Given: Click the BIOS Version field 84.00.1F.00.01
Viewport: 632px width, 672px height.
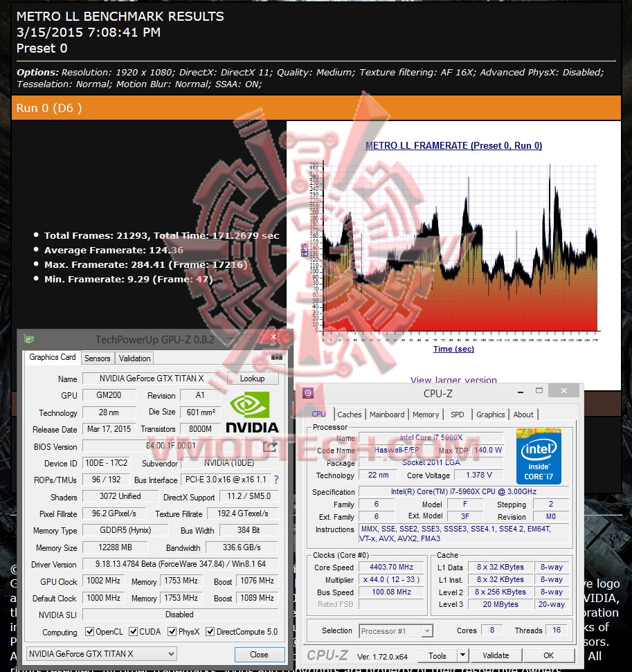Looking at the screenshot, I should pyautogui.click(x=171, y=446).
